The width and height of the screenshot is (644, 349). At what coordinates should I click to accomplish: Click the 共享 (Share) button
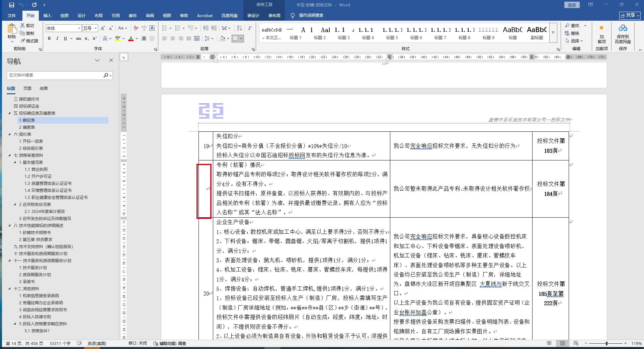[629, 15]
